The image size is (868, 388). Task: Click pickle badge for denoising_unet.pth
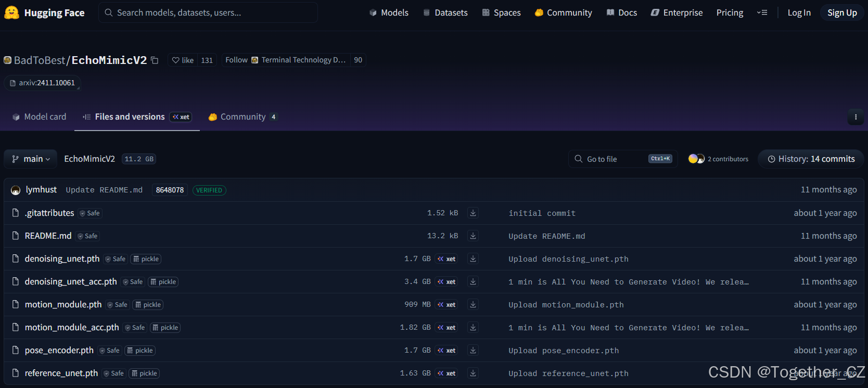click(x=146, y=259)
